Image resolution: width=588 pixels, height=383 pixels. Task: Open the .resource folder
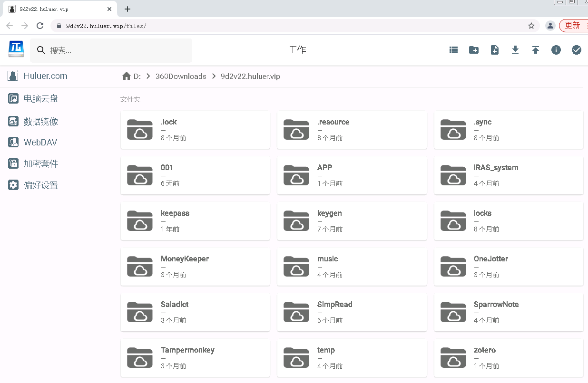[352, 130]
